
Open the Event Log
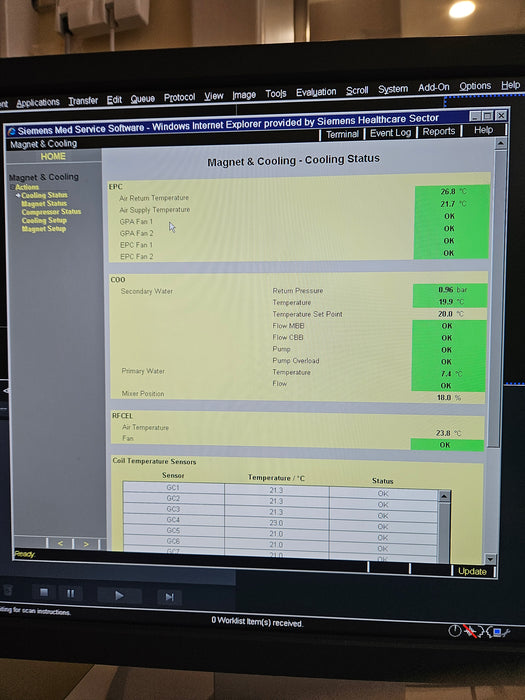click(390, 133)
